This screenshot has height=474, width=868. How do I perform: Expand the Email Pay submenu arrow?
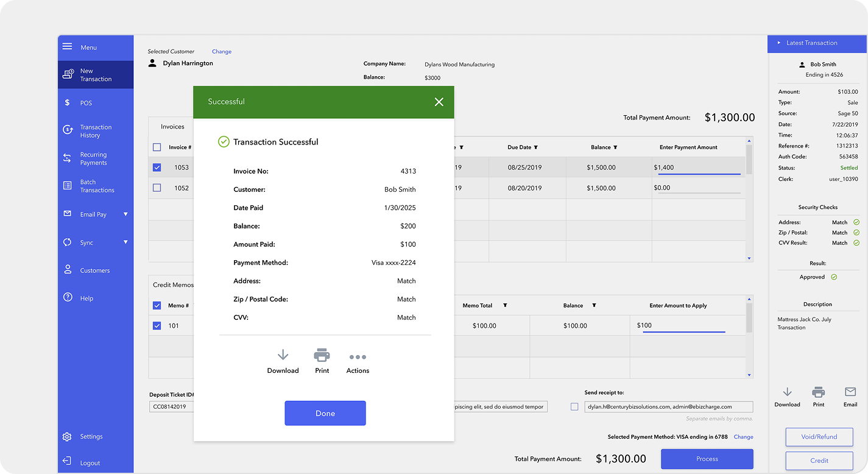click(125, 214)
